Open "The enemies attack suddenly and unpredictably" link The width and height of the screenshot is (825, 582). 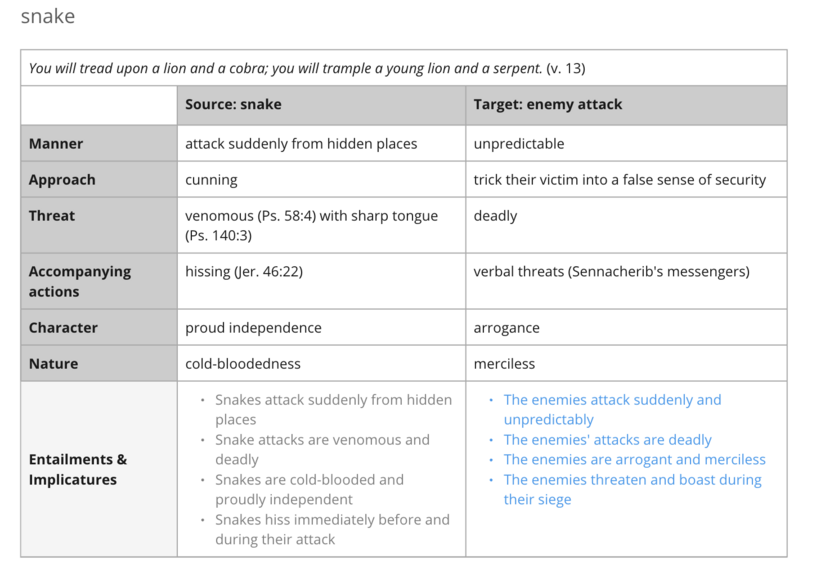612,409
